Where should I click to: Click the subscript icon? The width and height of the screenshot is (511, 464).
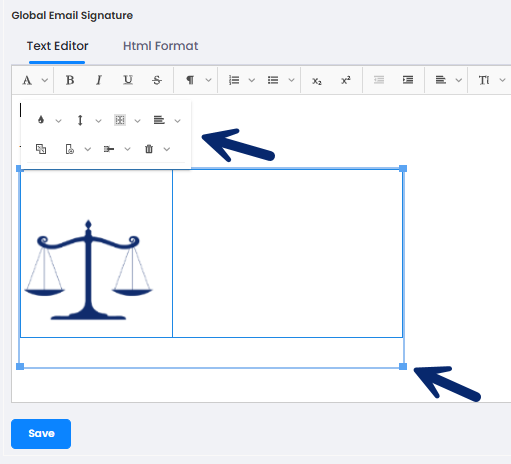pyautogui.click(x=317, y=80)
